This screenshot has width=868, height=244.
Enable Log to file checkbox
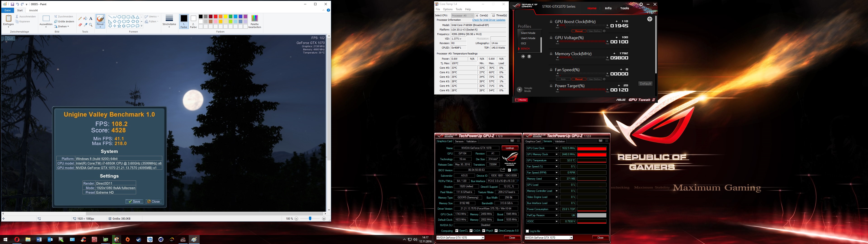(x=527, y=231)
